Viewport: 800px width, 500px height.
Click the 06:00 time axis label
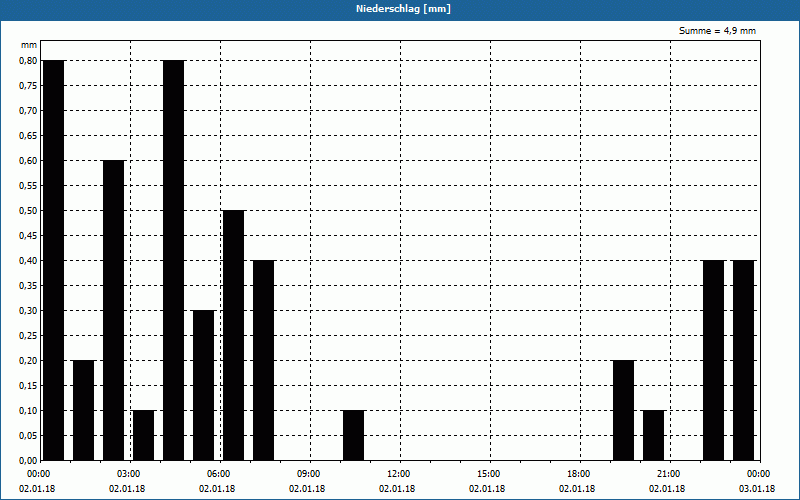click(218, 474)
